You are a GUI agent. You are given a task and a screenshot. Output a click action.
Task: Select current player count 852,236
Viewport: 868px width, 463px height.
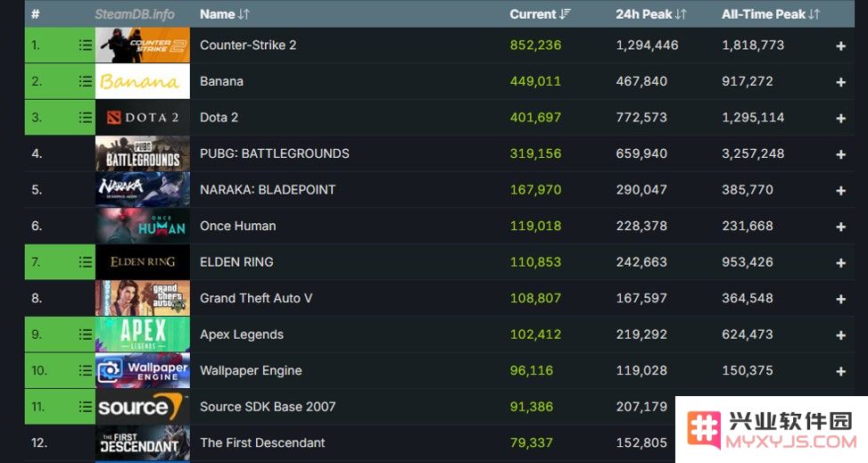[535, 45]
